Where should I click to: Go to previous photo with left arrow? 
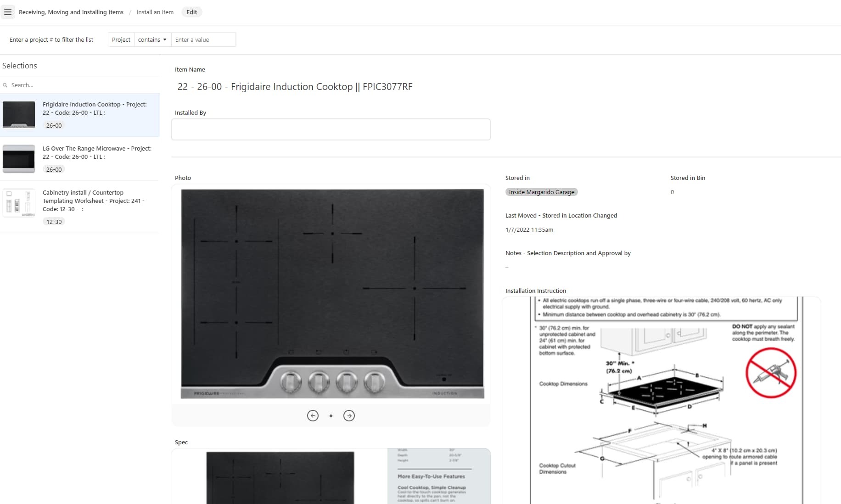point(313,415)
